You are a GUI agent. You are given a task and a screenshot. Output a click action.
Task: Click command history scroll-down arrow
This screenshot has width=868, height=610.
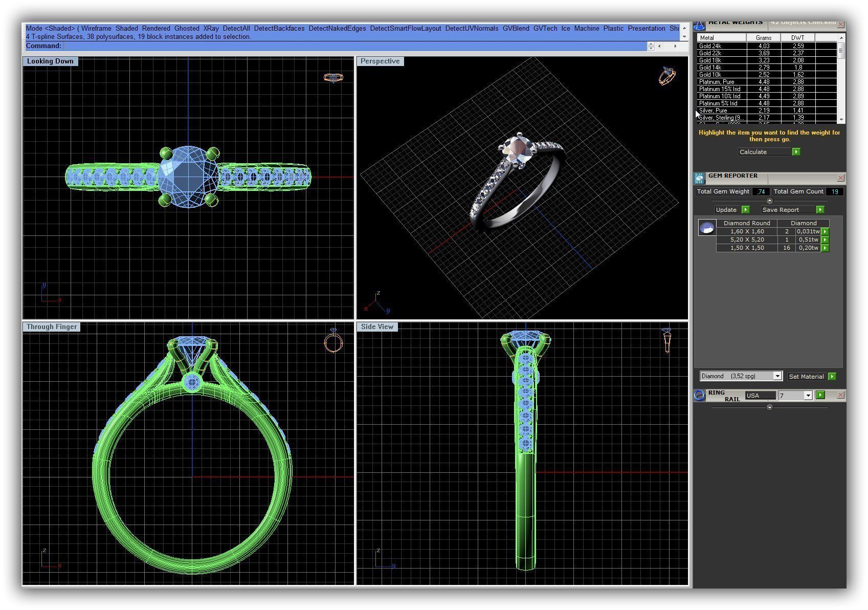coord(684,37)
